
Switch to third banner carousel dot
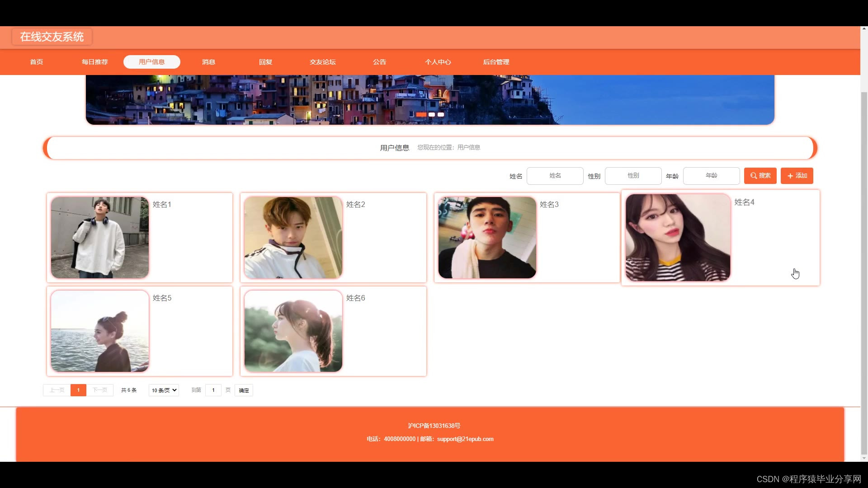pyautogui.click(x=441, y=115)
